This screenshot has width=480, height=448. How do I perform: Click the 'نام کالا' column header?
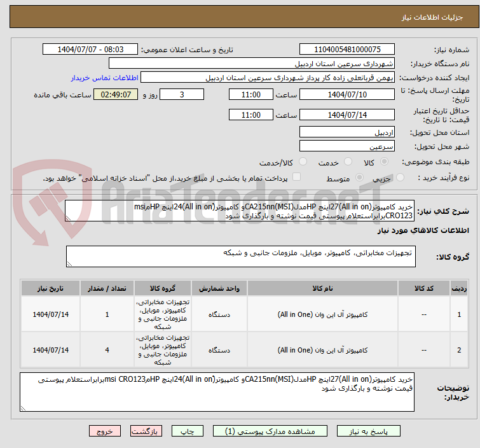click(322, 288)
